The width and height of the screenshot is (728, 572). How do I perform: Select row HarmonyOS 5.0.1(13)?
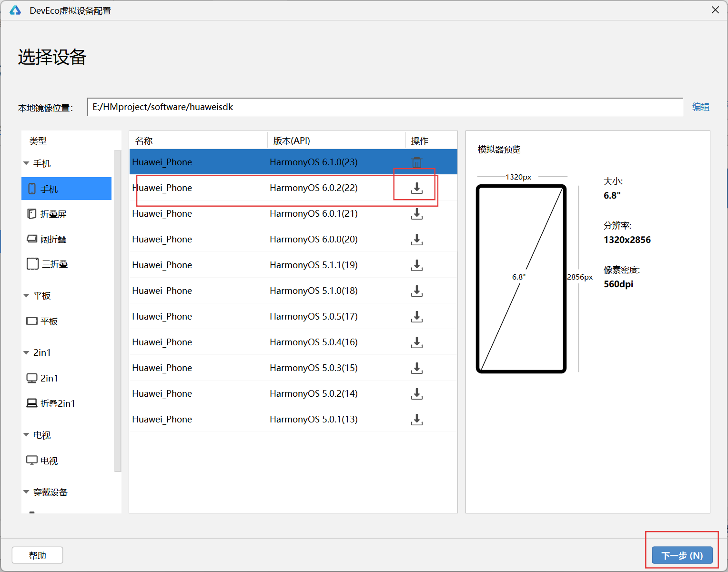click(x=293, y=419)
